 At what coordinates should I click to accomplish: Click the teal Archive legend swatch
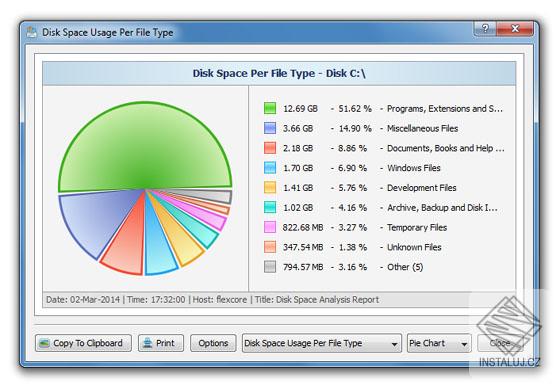(270, 208)
